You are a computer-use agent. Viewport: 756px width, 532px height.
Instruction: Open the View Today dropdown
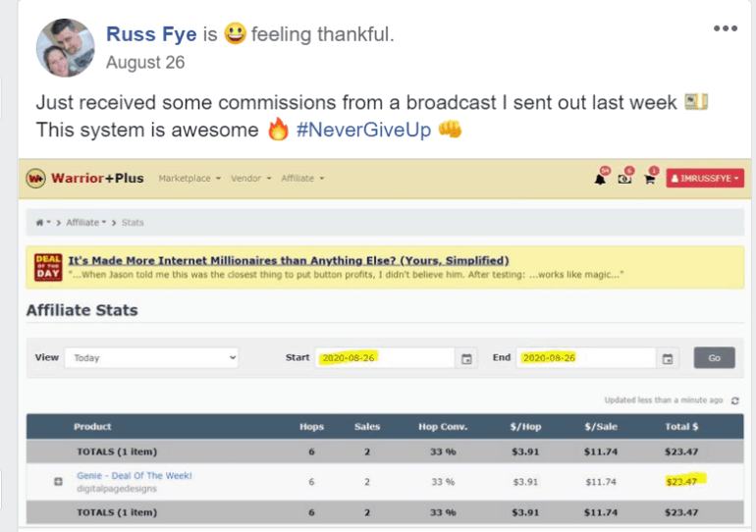151,357
